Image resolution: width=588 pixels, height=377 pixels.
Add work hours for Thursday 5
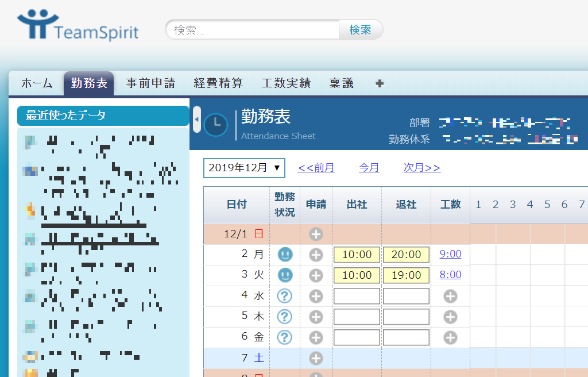[450, 317]
